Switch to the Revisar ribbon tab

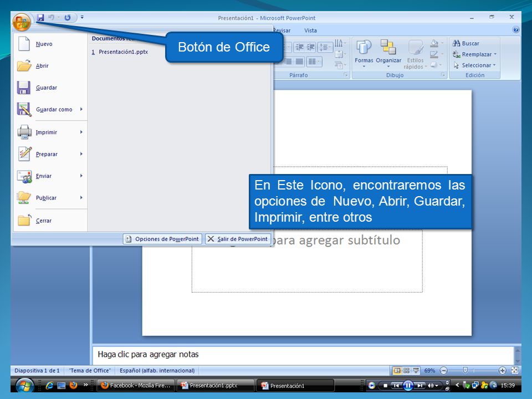282,30
